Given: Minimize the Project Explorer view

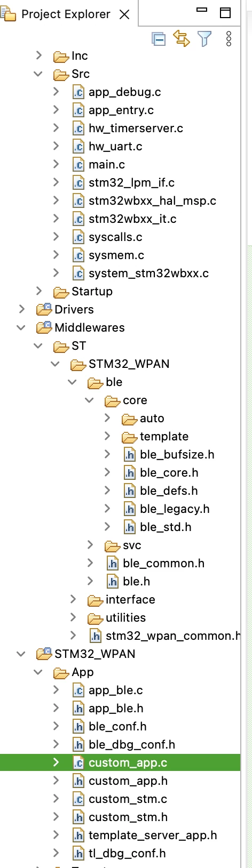Looking at the screenshot, I should (x=202, y=10).
